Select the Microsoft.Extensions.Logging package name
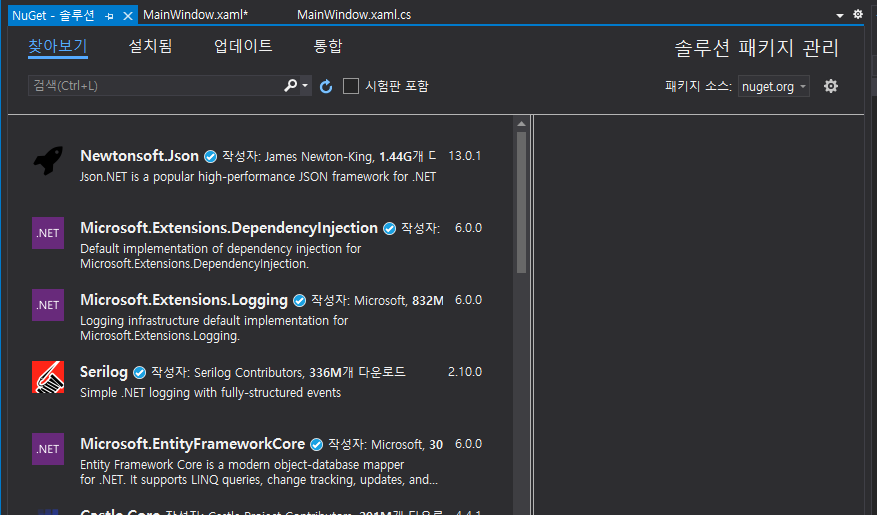 (x=183, y=300)
